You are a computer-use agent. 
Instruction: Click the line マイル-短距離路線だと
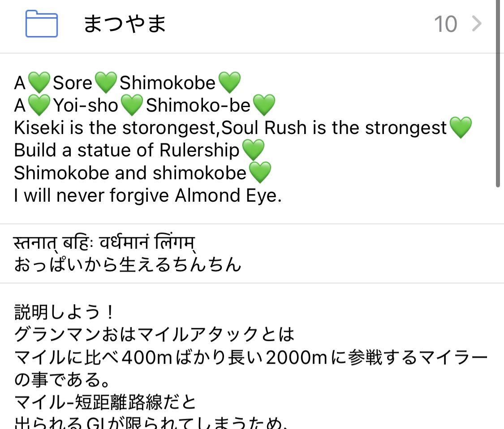[105, 402]
